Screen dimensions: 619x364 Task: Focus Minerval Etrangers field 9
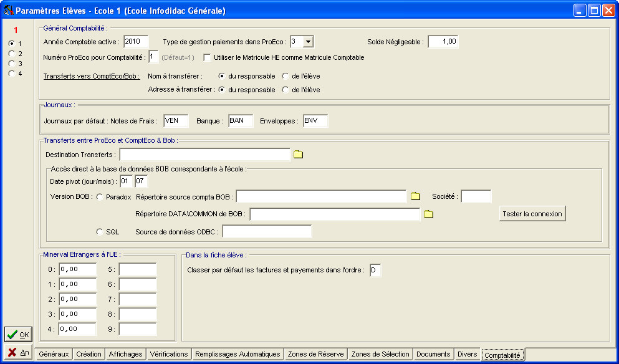(x=138, y=329)
